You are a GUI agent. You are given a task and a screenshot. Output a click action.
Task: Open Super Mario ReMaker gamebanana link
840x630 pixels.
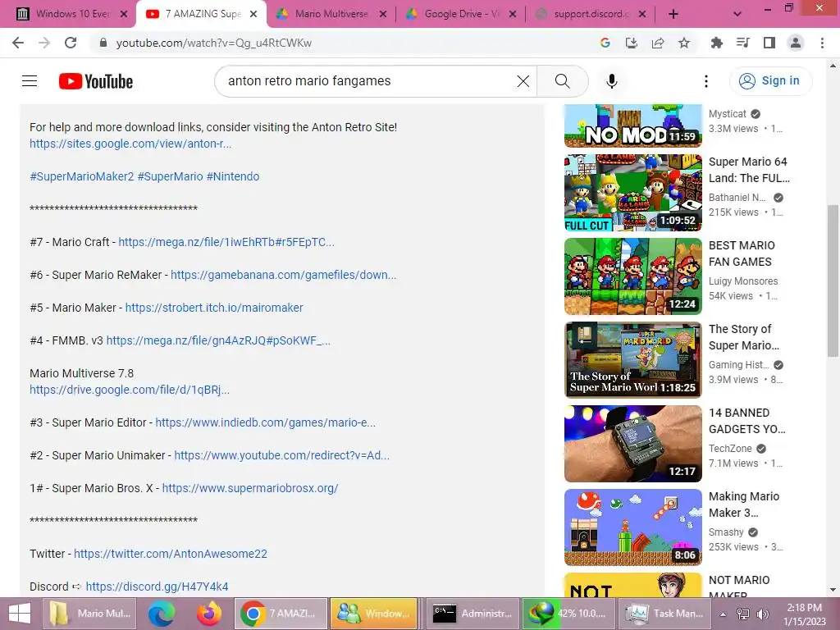[283, 275]
